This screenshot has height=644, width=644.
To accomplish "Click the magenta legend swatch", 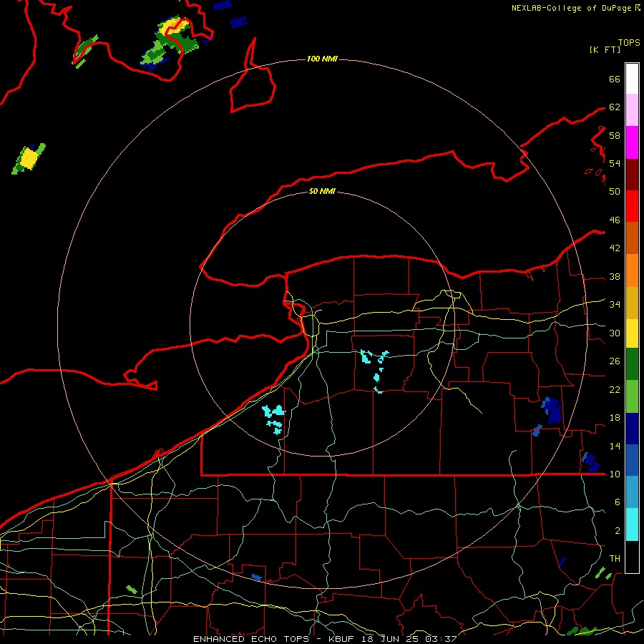I will pos(632,142).
